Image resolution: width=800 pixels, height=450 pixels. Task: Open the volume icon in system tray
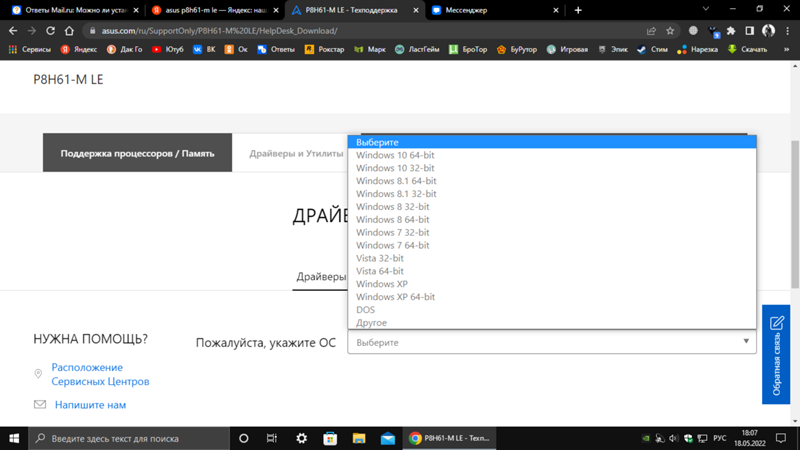(x=673, y=438)
